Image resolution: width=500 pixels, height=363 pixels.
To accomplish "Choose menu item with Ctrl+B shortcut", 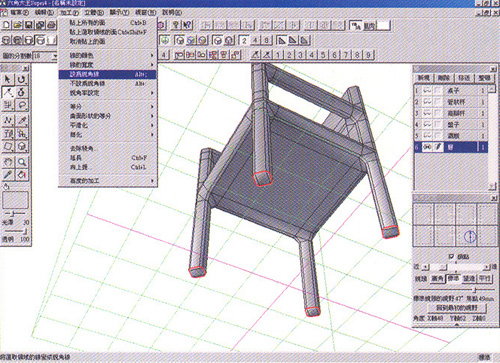I will pos(107,23).
